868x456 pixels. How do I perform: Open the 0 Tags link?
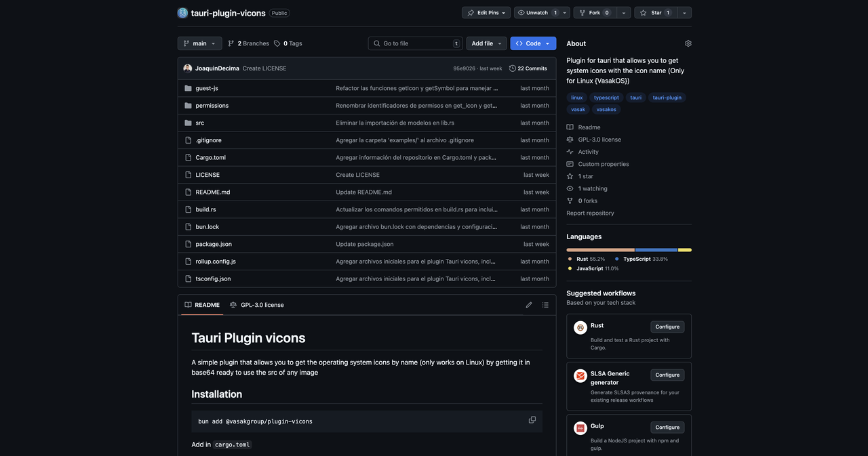click(x=288, y=43)
